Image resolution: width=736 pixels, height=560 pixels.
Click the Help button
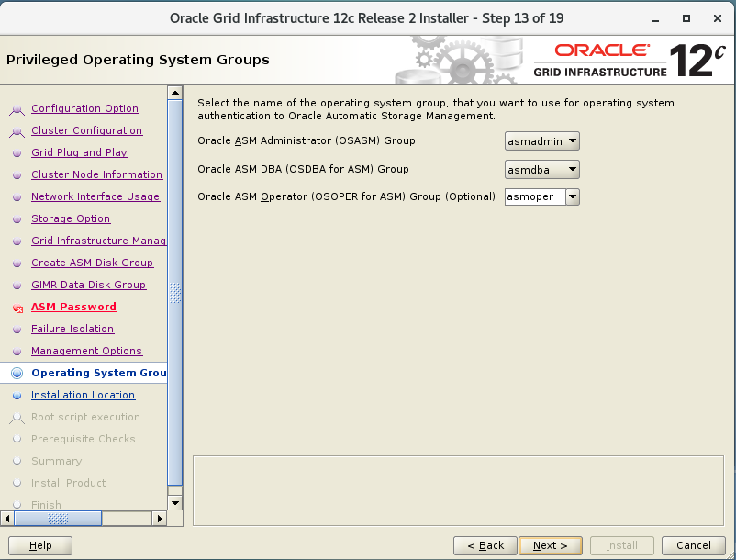coord(40,545)
